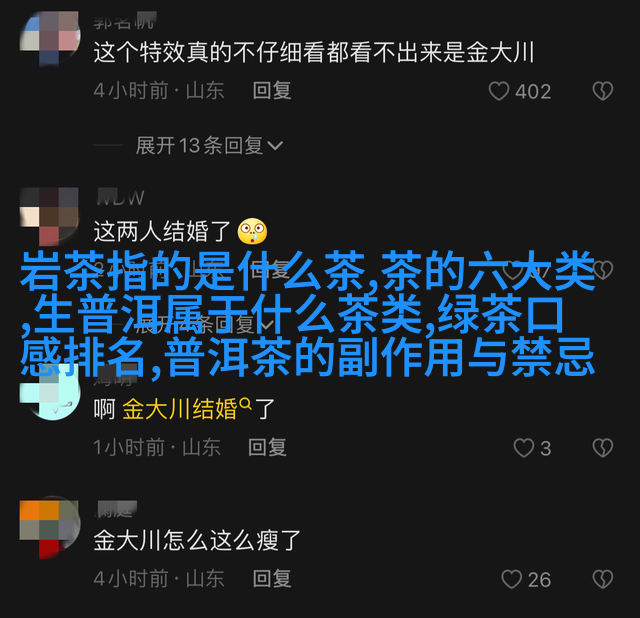
Task: Expand 展开13条回复 replies
Action: 209,145
